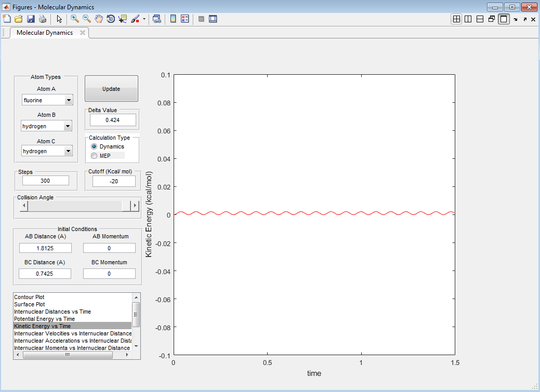
Task: Choose Contour Plot from the plot list
Action: coord(30,297)
